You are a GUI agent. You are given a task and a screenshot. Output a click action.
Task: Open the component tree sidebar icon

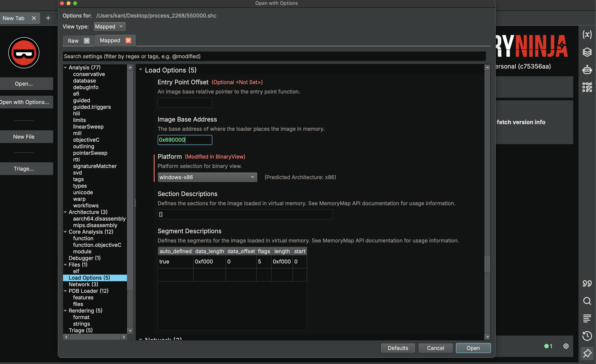coord(587,87)
